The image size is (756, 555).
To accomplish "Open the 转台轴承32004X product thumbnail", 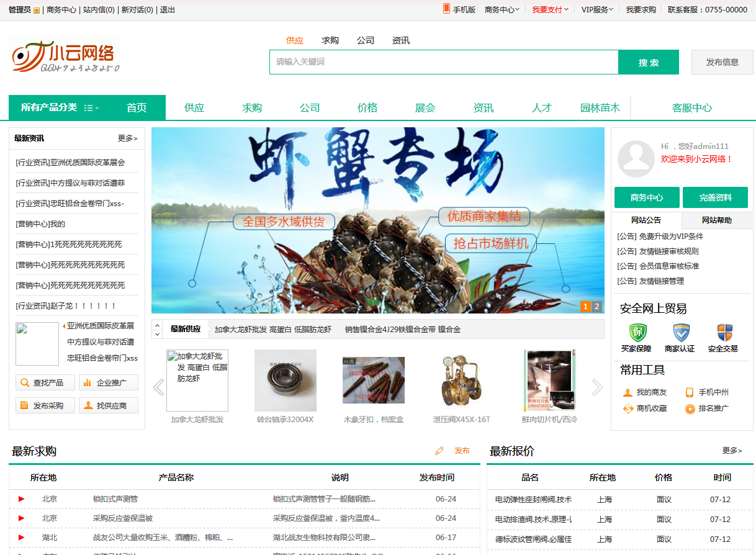I will click(x=286, y=381).
